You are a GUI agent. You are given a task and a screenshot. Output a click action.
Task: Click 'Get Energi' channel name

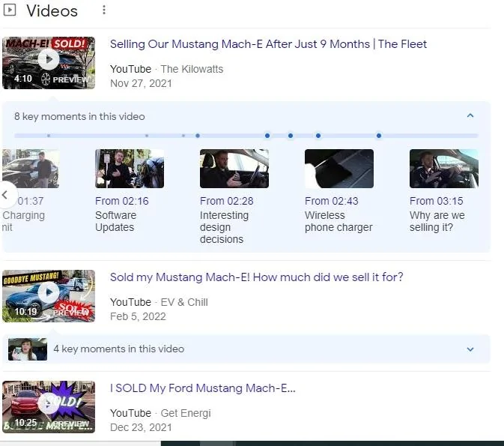coord(186,413)
